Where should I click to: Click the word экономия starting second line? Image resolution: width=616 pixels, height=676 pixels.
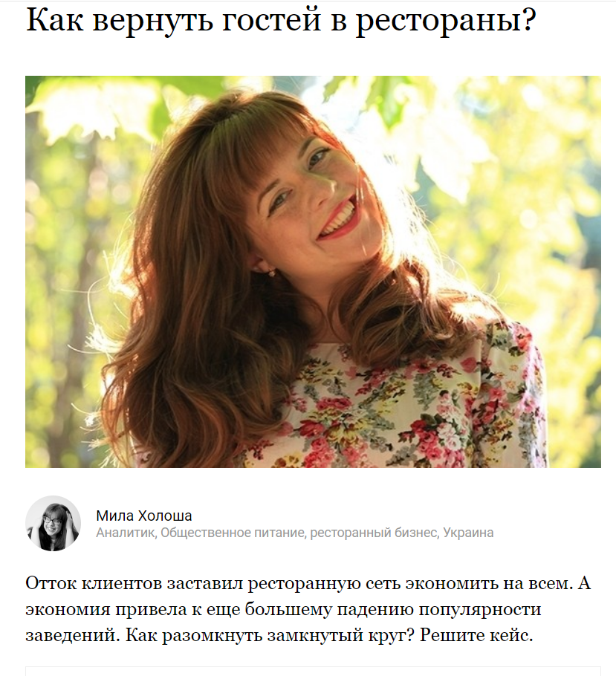[x=68, y=610]
